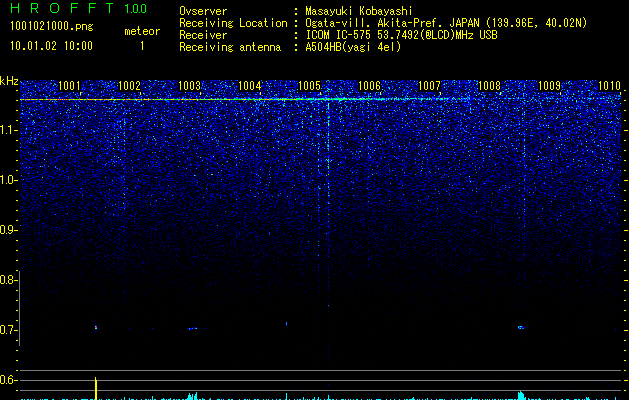Image resolution: width=629 pixels, height=400 pixels.
Task: Click the kHz axis unit label
Action: point(9,81)
